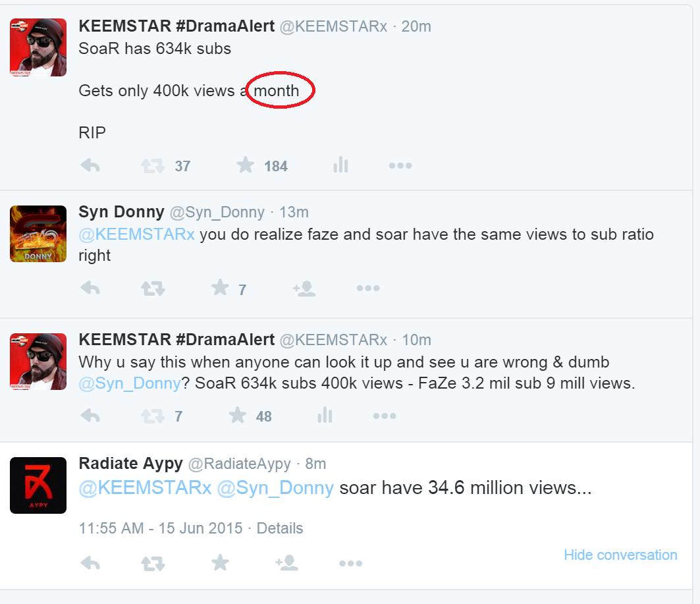Image resolution: width=700 pixels, height=604 pixels.
Task: Open more options on 634k subs tweet
Action: 400,165
